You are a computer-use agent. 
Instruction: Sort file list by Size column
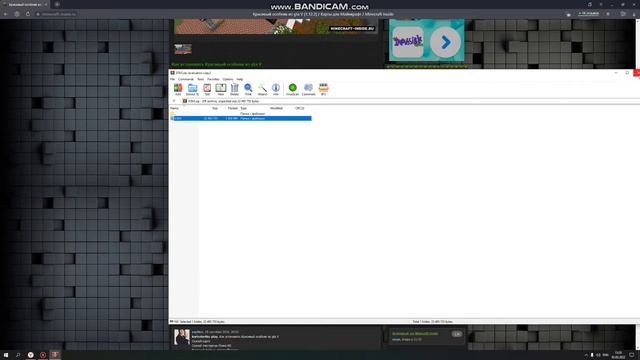(215, 108)
